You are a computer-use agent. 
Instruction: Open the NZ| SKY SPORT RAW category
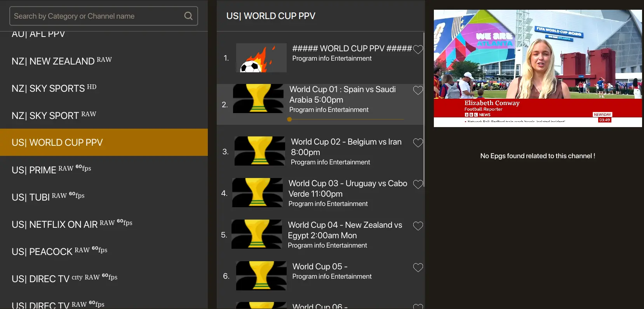104,115
